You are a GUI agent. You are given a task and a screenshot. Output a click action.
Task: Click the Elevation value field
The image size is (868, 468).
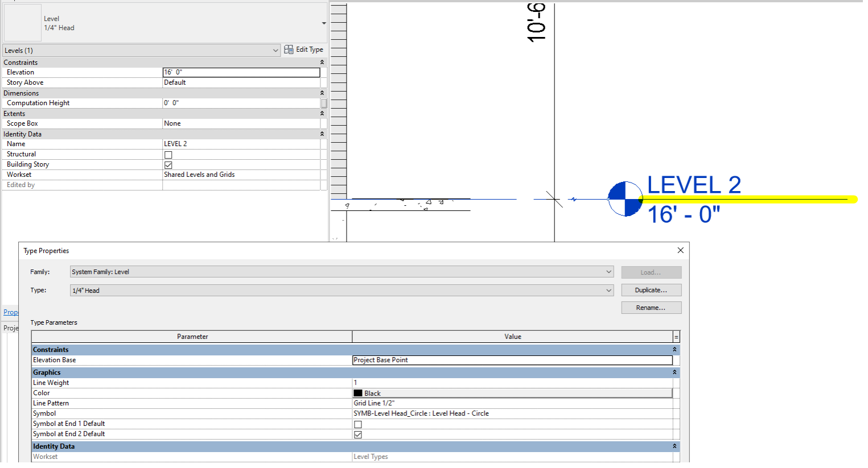point(241,72)
